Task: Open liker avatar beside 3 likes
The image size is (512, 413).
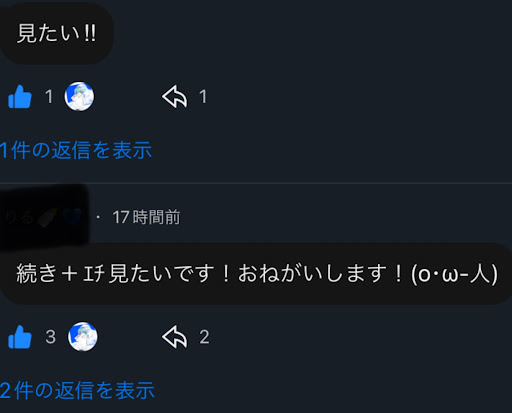Action: [x=83, y=336]
